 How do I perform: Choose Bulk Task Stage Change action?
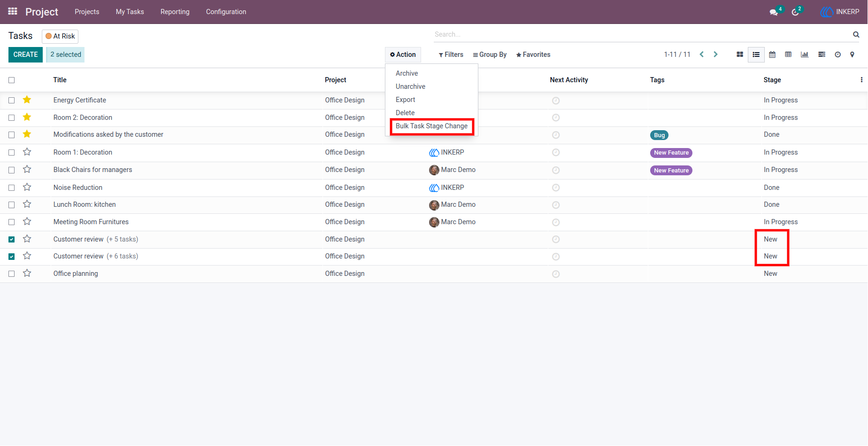coord(431,126)
